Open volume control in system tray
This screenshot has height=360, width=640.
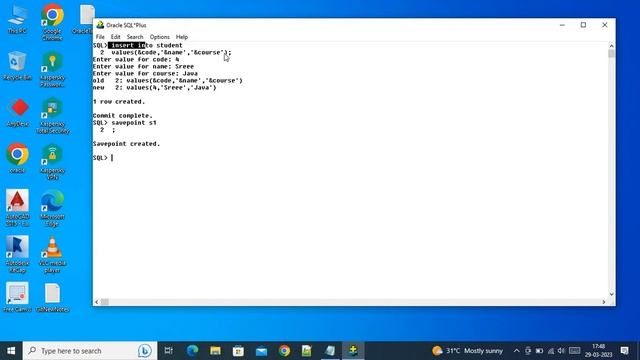click(562, 351)
